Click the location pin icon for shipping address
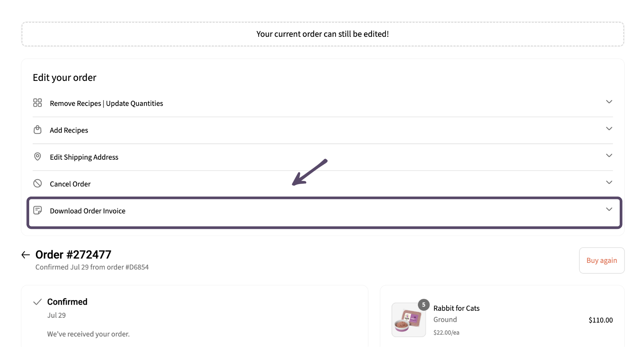644x357 pixels. point(38,157)
